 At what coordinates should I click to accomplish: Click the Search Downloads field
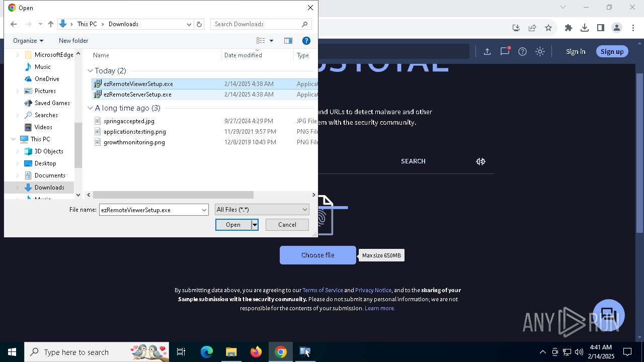(x=261, y=24)
